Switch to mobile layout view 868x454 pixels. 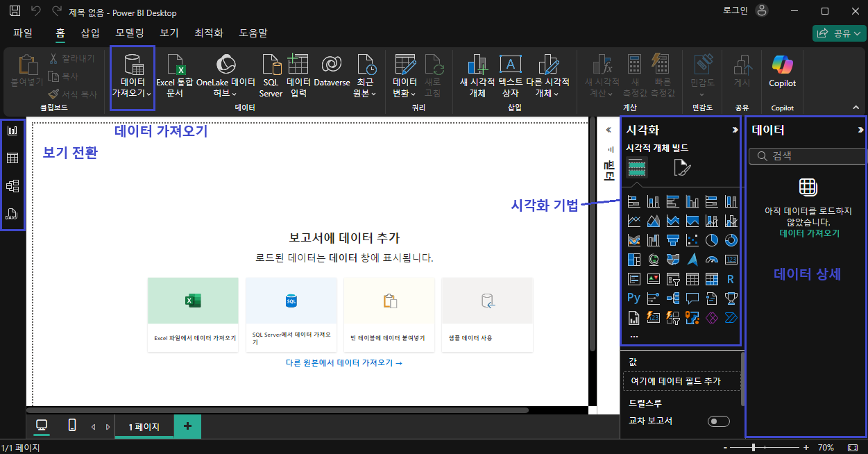tap(72, 426)
